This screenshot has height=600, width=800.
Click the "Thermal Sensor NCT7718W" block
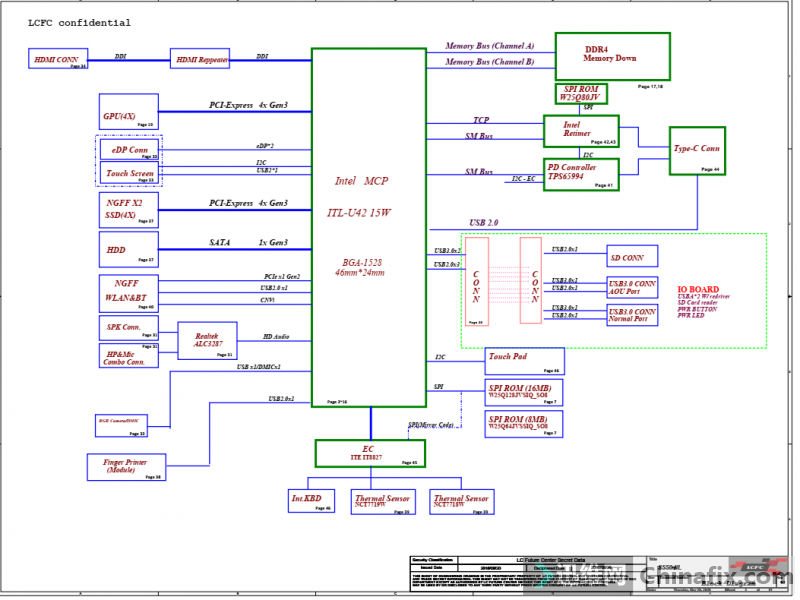pyautogui.click(x=462, y=502)
